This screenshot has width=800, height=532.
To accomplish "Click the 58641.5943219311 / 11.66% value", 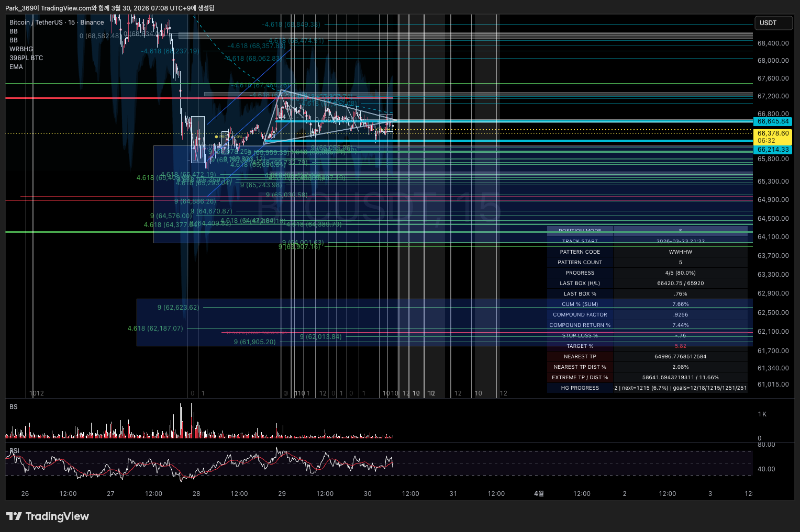I will 681,378.
